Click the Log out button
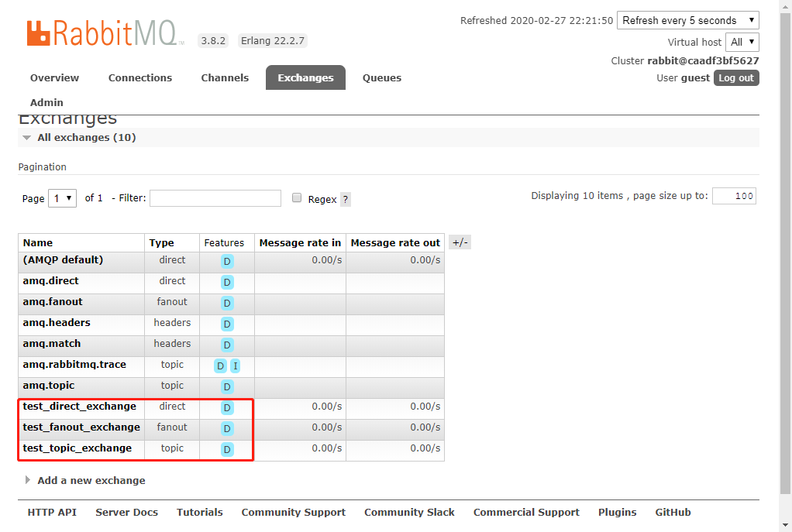This screenshot has width=792, height=532. (736, 77)
